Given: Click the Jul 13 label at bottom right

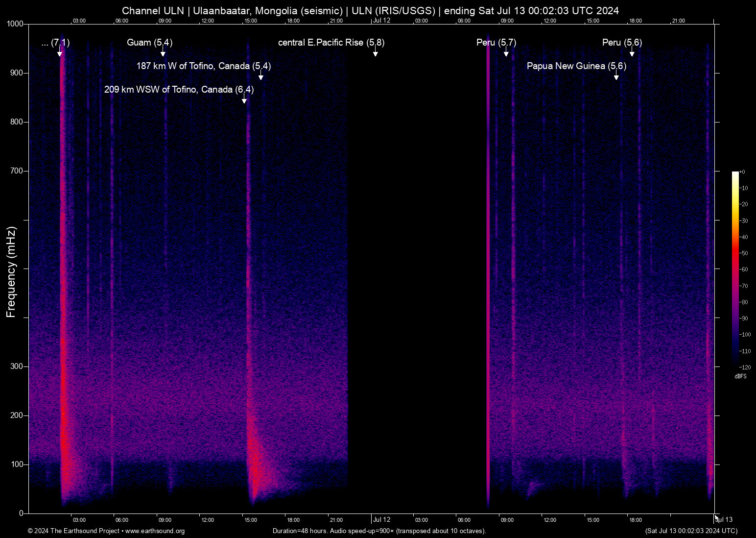Looking at the screenshot, I should [724, 519].
